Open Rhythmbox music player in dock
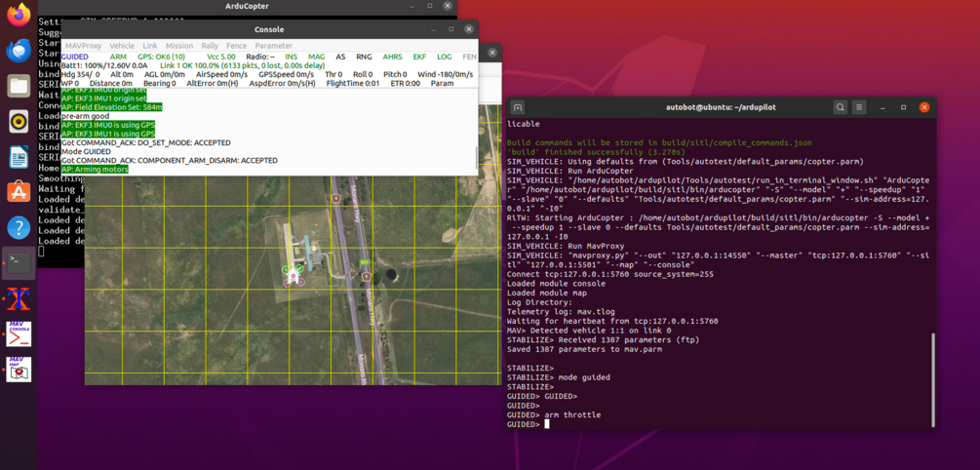Screen dimensions: 980x470 click(x=19, y=121)
